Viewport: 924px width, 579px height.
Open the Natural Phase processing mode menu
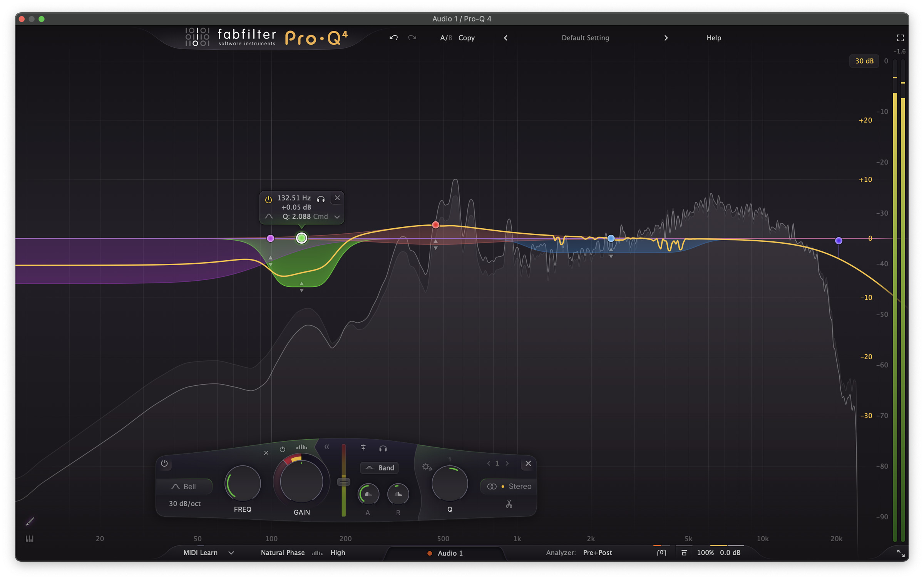pos(283,553)
